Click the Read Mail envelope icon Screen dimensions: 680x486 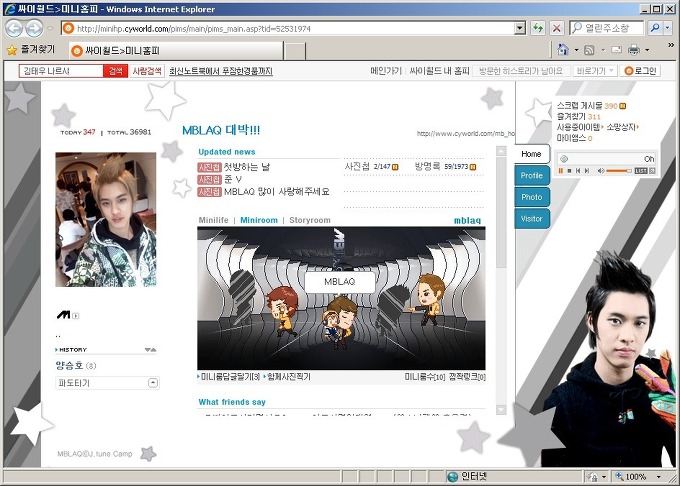(x=617, y=50)
